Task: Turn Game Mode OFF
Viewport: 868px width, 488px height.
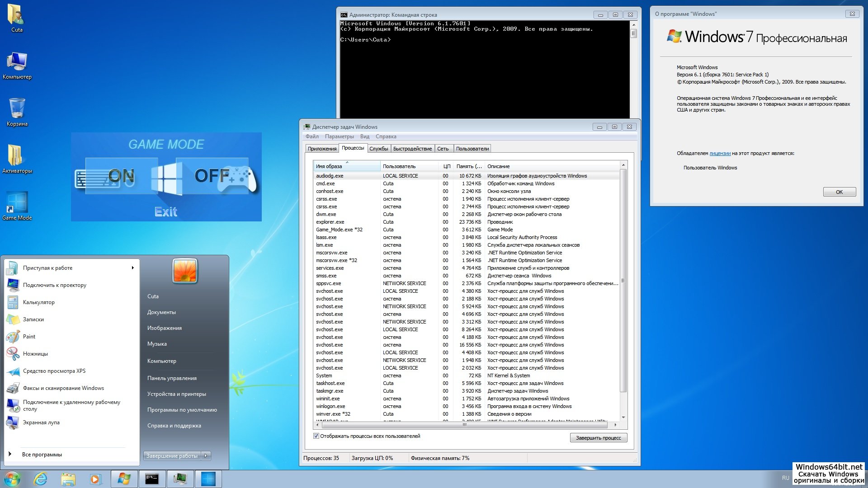Action: pyautogui.click(x=212, y=176)
